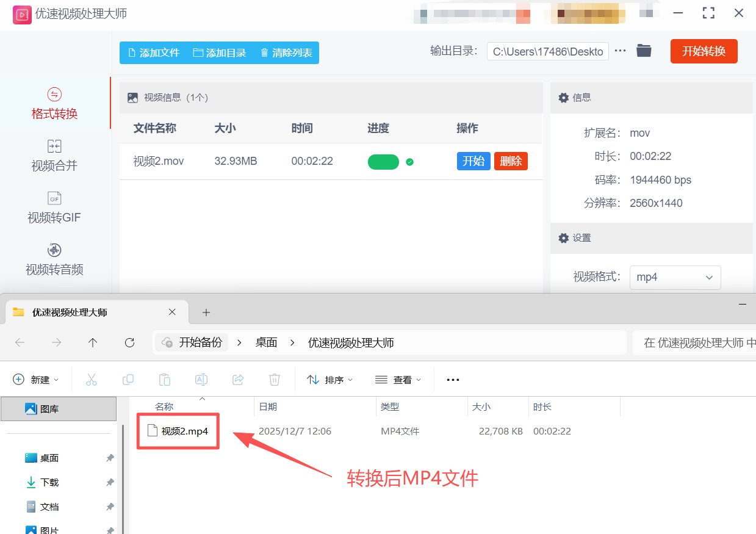Open the 查看 view dropdown
756x534 pixels.
click(398, 380)
